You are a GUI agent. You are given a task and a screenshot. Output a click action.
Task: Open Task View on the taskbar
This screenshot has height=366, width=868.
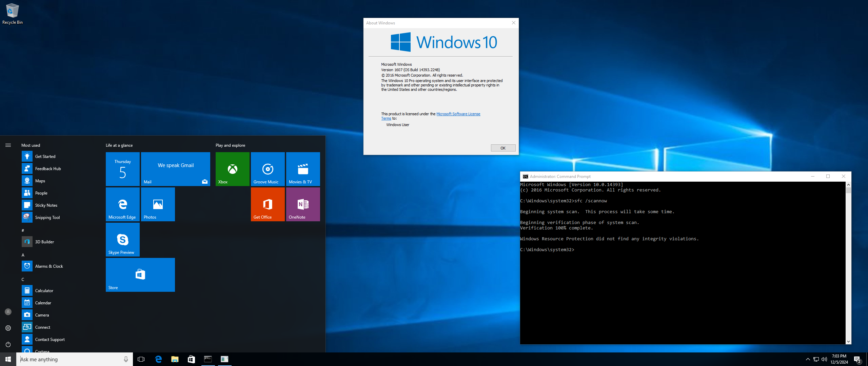coord(141,359)
